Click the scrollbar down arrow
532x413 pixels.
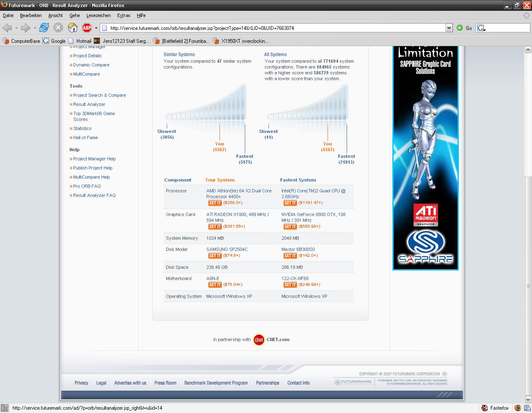(x=528, y=399)
